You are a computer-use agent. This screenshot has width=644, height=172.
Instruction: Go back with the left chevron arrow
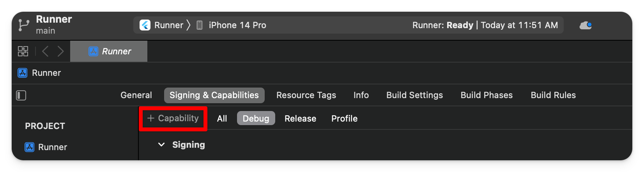point(45,51)
